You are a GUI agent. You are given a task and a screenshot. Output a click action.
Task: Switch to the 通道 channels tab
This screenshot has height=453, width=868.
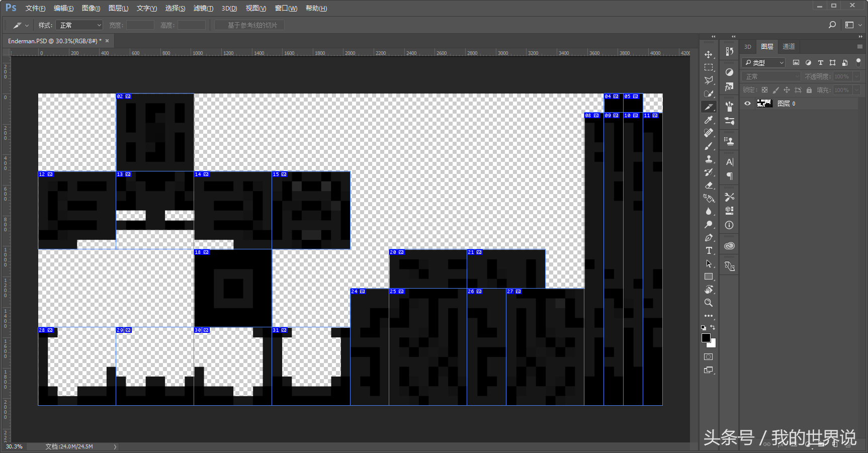tap(789, 47)
